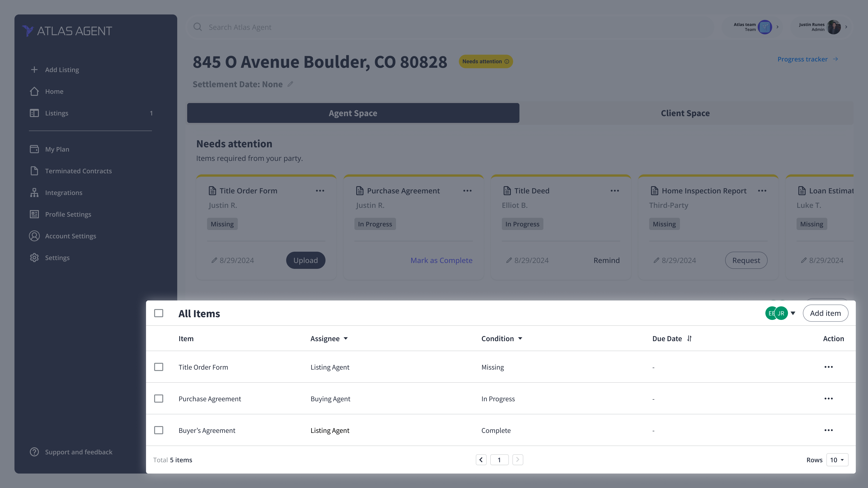
Task: Open three-dot menu on Title Deed card
Action: [x=615, y=191]
